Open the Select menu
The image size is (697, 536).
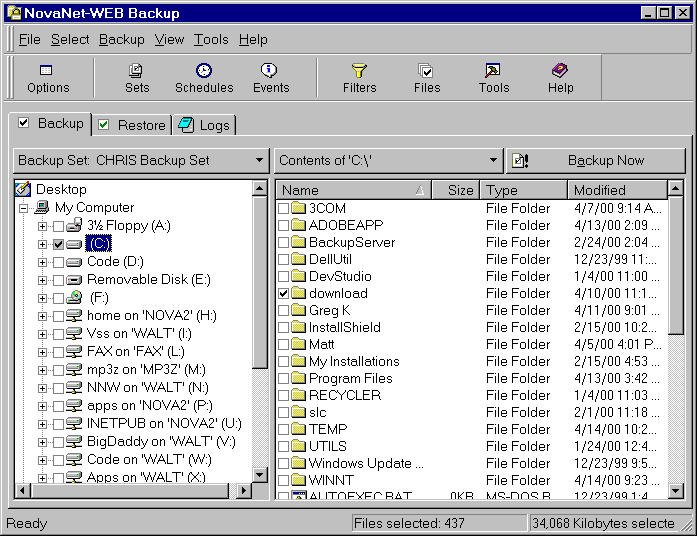point(70,40)
